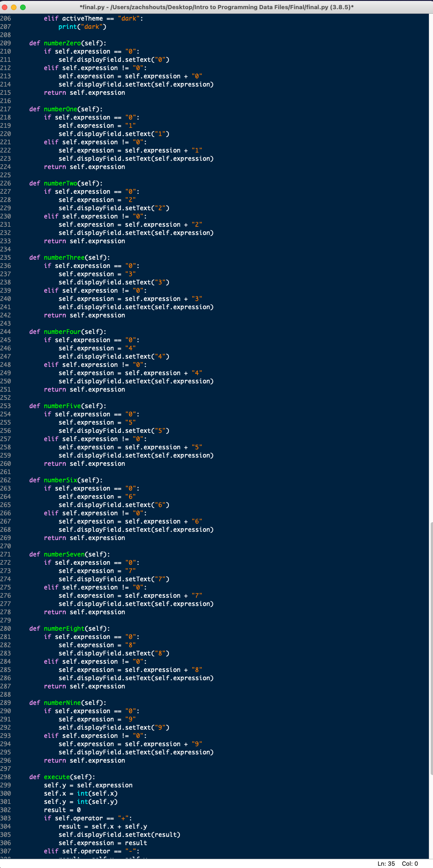Click the line 'self.x = int(self.x)'
This screenshot has width=433, height=868.
(81, 793)
